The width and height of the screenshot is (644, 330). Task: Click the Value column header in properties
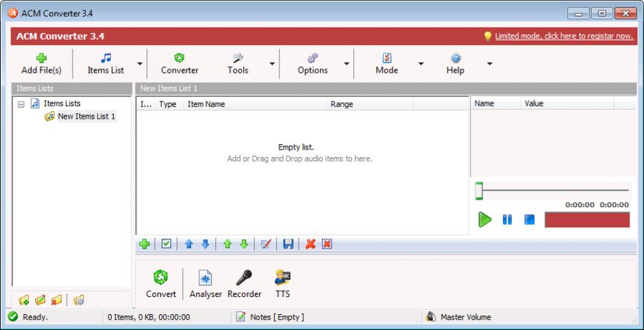[x=567, y=104]
